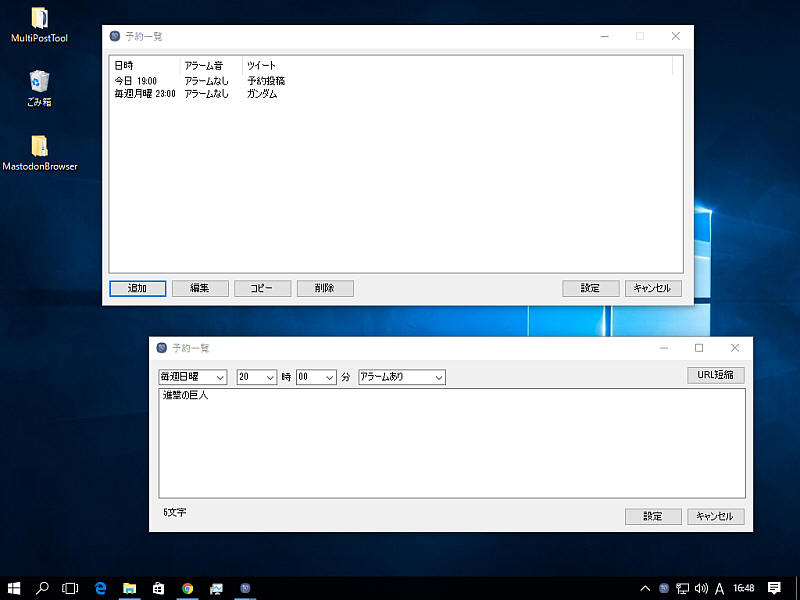800x600 pixels.
Task: Open the hour dropdown showing 20
Action: (x=257, y=377)
